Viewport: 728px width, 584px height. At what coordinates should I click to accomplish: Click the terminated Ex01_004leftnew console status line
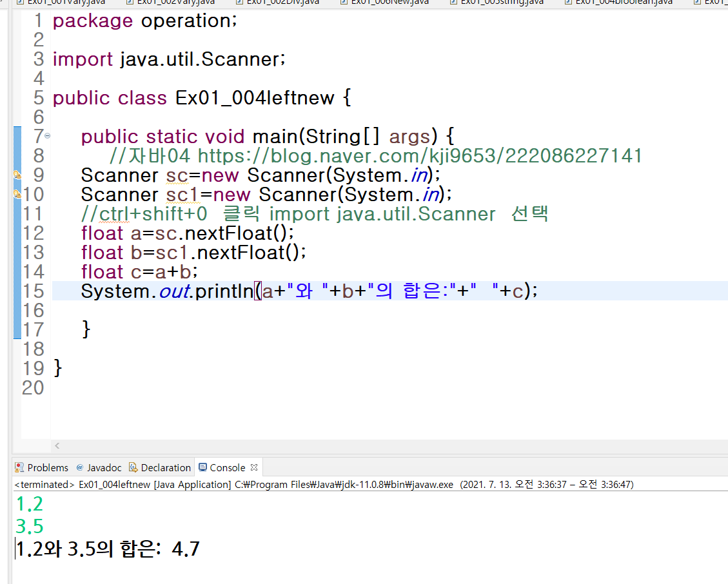pos(324,485)
